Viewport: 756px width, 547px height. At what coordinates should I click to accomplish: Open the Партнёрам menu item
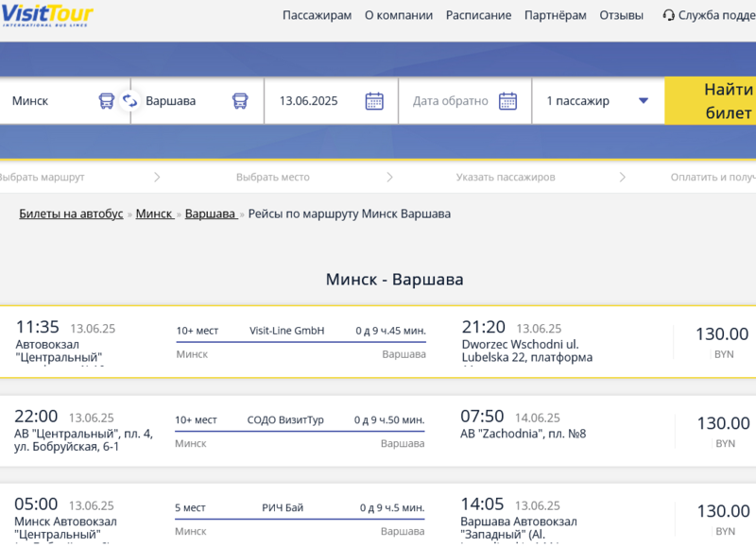(555, 15)
